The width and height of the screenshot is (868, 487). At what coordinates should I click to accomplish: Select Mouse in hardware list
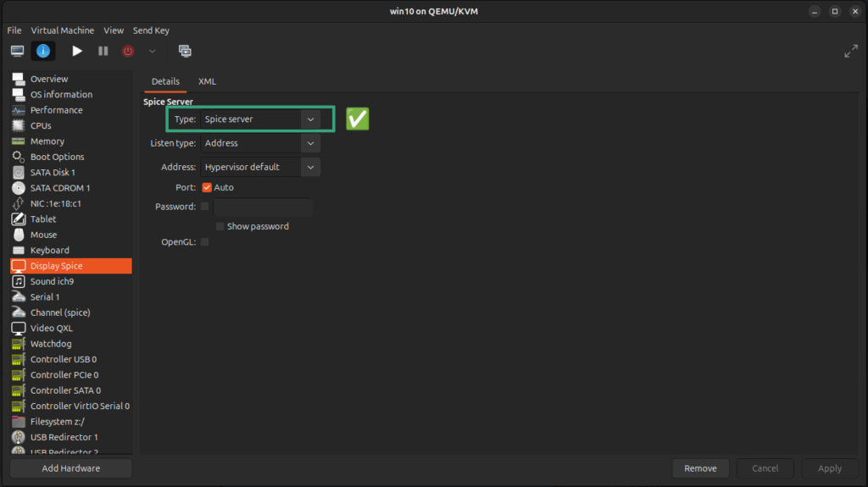(71, 235)
